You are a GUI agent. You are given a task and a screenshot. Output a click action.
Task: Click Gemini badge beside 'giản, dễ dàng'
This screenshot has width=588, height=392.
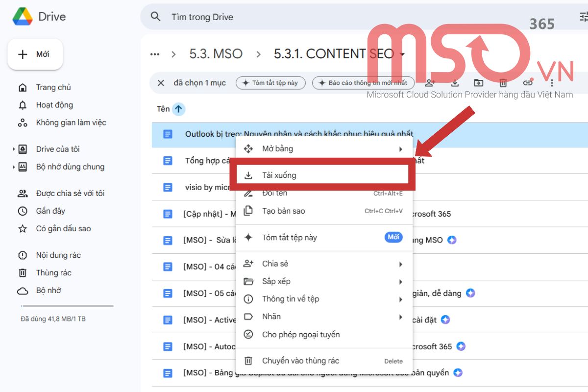(x=470, y=293)
